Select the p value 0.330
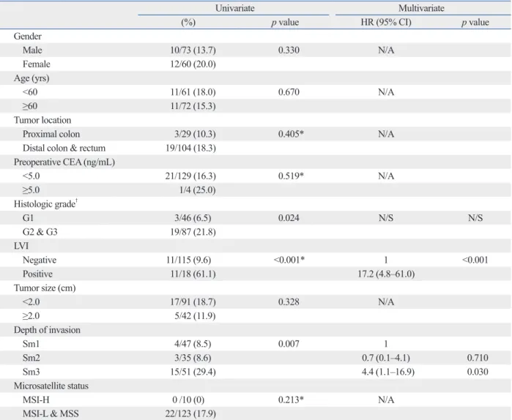 pos(289,50)
